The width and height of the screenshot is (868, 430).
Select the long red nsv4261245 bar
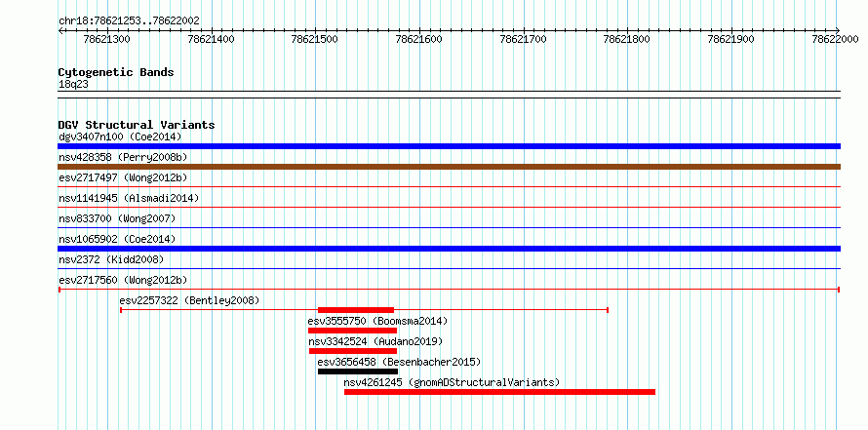pyautogui.click(x=500, y=392)
